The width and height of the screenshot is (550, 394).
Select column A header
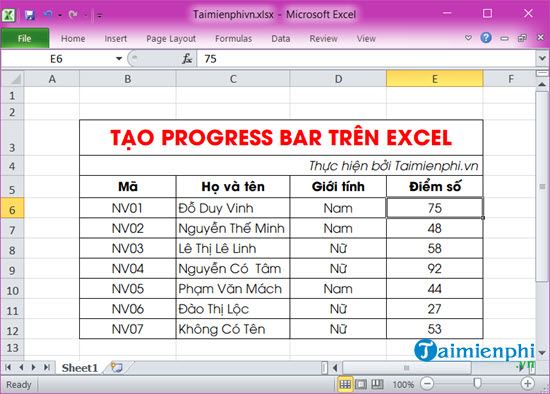pos(52,79)
